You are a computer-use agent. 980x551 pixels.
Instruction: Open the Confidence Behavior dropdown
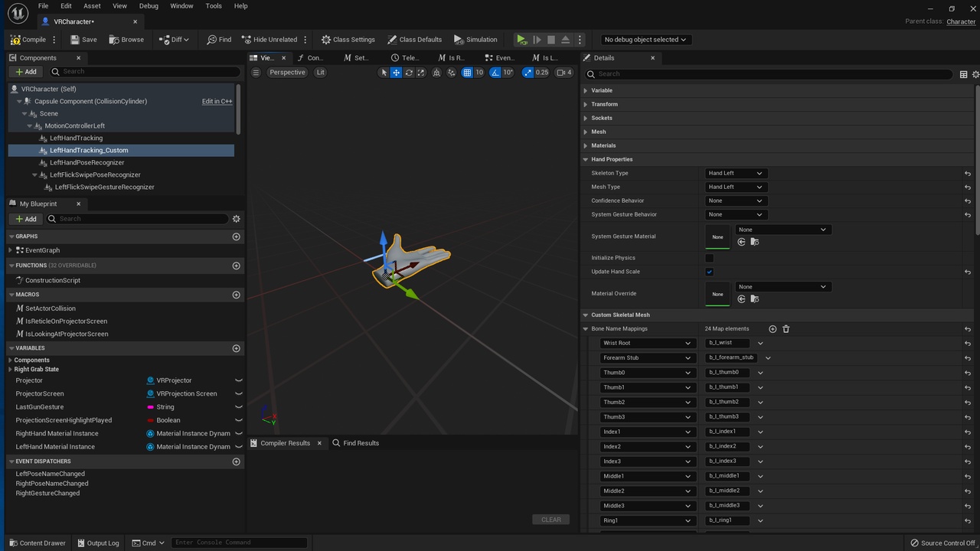click(734, 201)
